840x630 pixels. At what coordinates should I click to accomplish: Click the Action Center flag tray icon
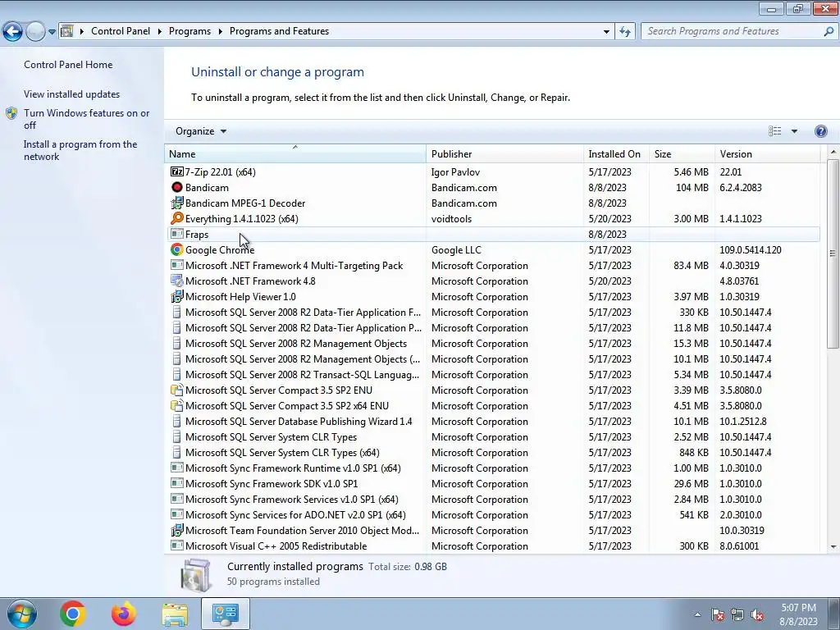pos(718,615)
